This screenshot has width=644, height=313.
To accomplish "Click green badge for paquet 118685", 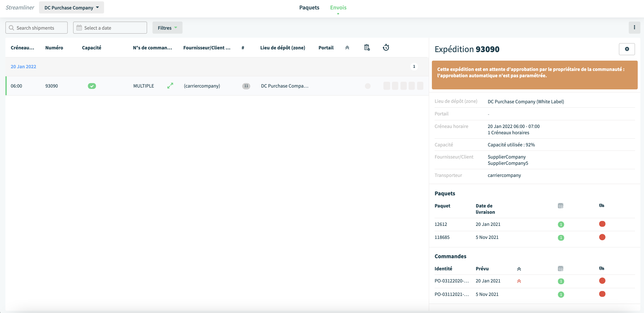I will tap(561, 237).
